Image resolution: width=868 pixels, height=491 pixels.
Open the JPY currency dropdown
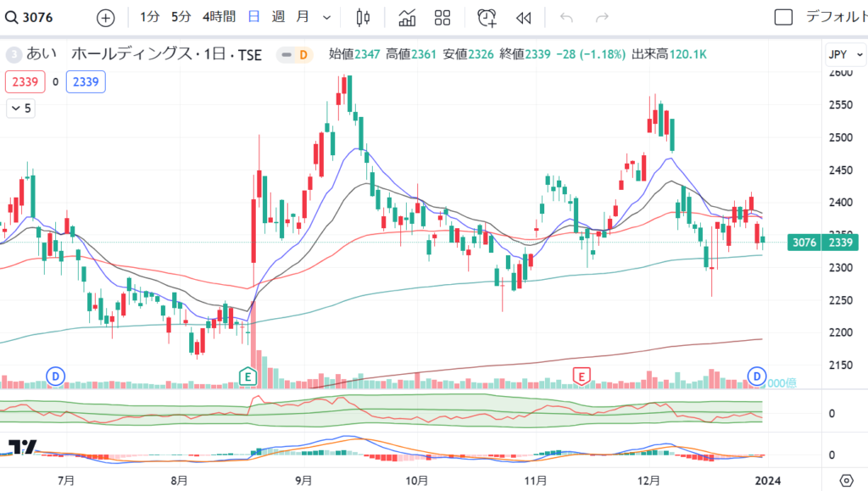click(843, 55)
